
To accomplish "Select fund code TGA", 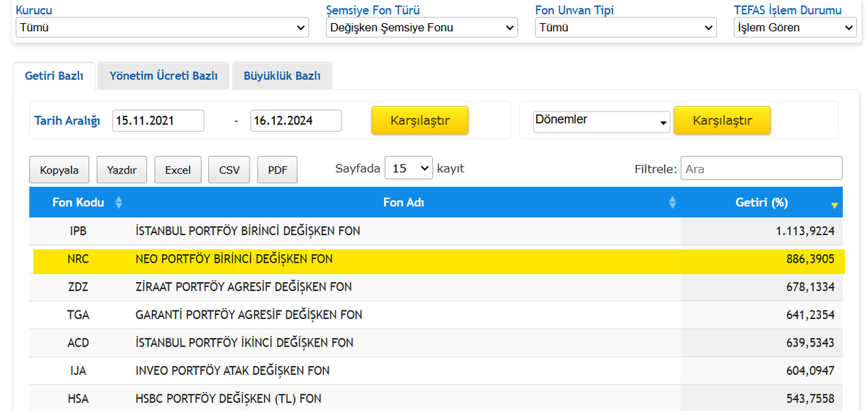I will [78, 315].
